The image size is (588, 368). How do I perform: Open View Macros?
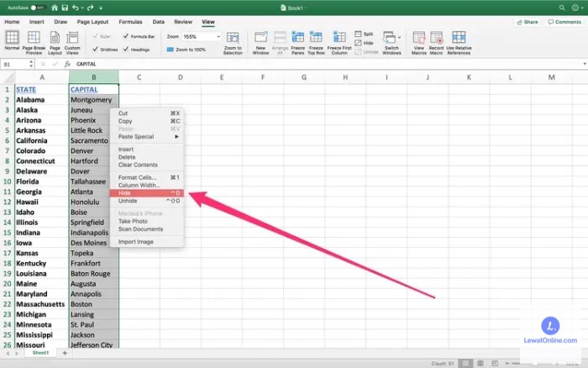click(x=419, y=42)
